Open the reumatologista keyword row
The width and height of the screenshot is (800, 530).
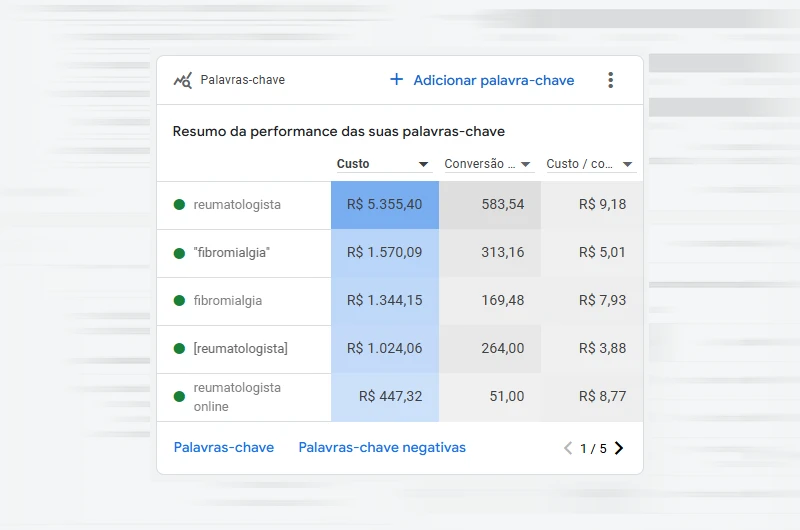pos(237,205)
